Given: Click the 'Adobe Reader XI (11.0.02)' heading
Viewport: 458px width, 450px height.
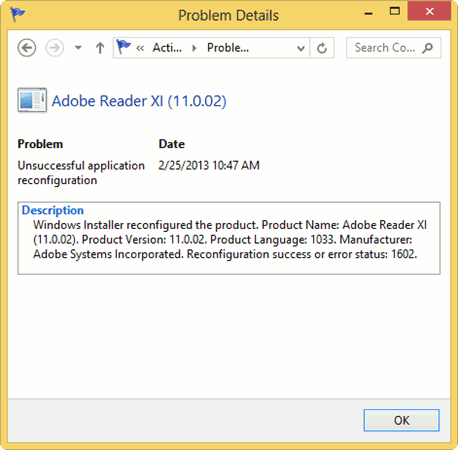Looking at the screenshot, I should [x=139, y=101].
